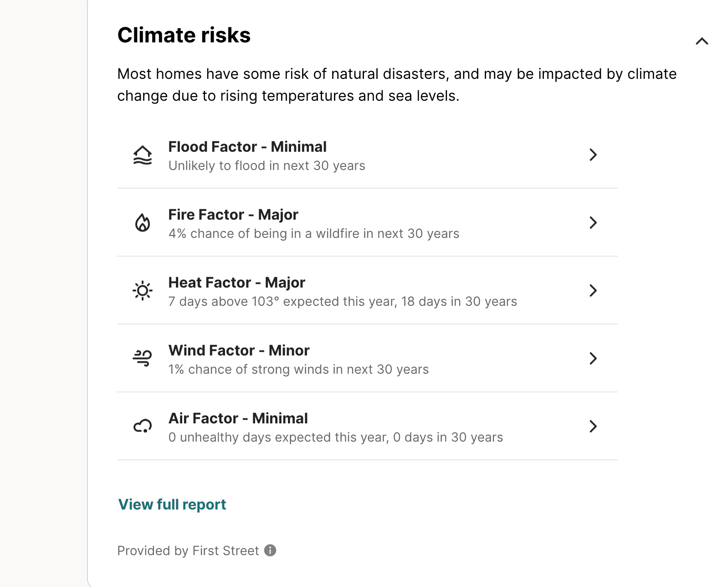Open the View full report link
The height and width of the screenshot is (587, 728).
[x=172, y=505]
